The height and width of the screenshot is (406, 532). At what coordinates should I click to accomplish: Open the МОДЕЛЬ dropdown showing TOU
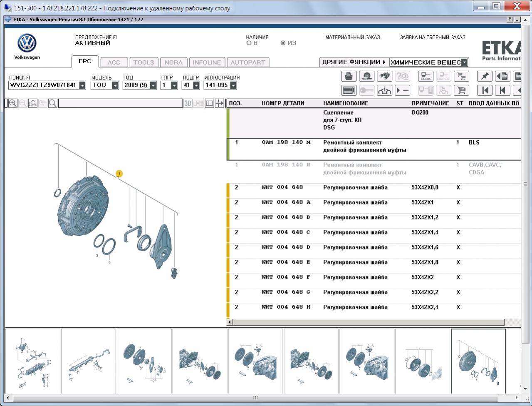115,85
